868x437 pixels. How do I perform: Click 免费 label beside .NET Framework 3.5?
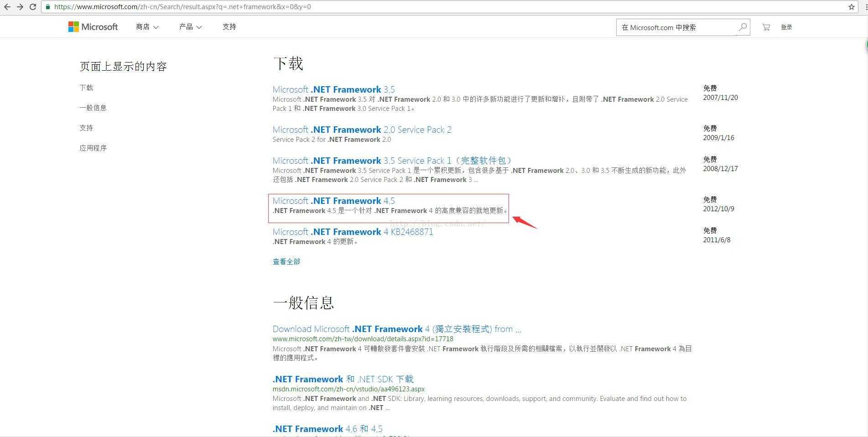[x=710, y=88]
